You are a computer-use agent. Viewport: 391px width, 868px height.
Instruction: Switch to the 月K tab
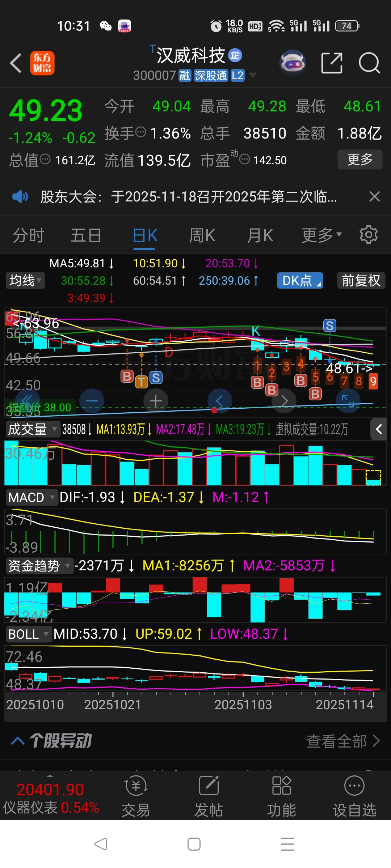coord(260,235)
